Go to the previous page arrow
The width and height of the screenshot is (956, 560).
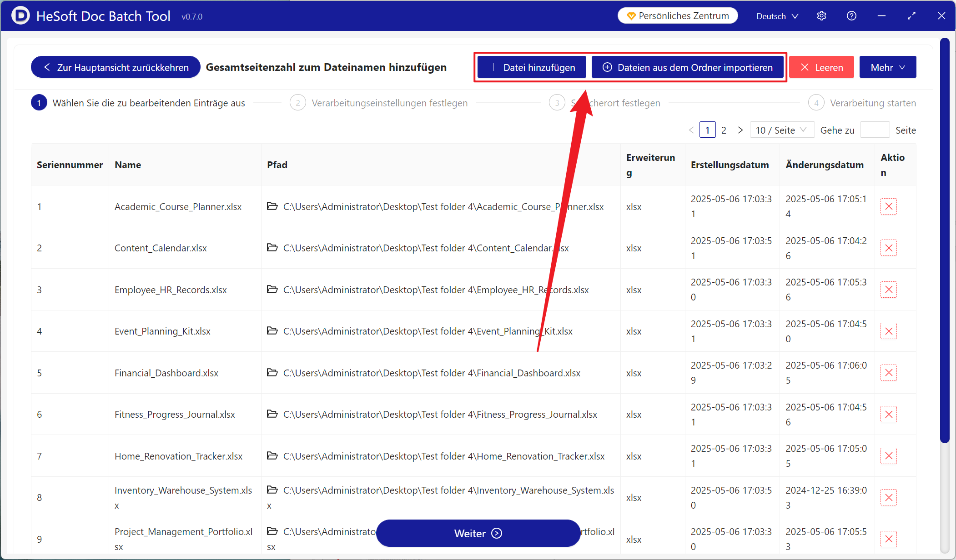pyautogui.click(x=691, y=130)
